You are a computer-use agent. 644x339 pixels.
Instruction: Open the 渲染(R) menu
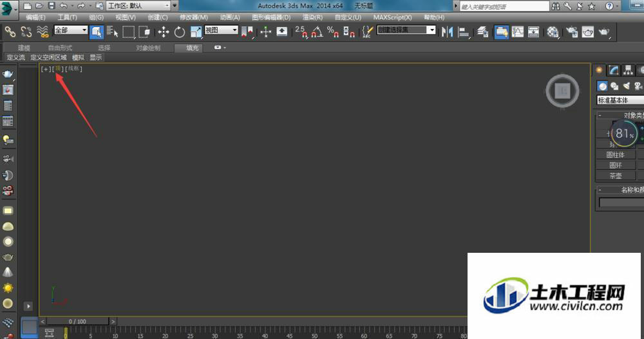(312, 17)
